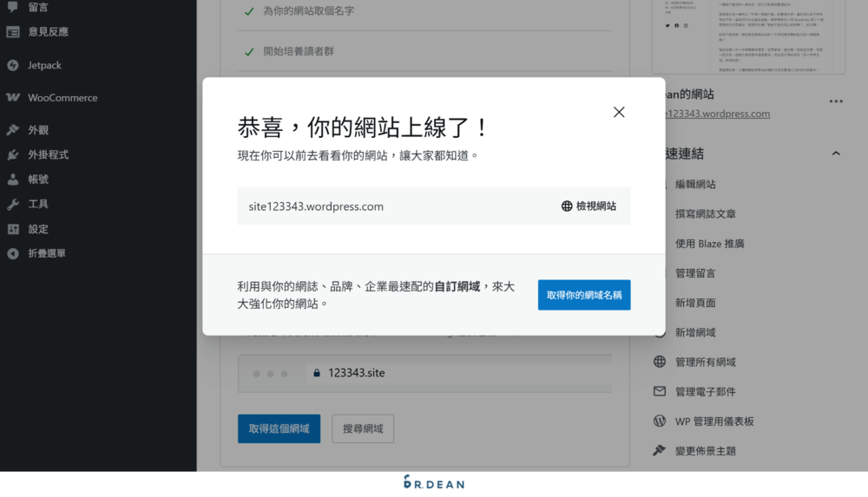Click the globe icon beside 檢視網站
Image resolution: width=868 pixels, height=497 pixels.
tap(567, 206)
